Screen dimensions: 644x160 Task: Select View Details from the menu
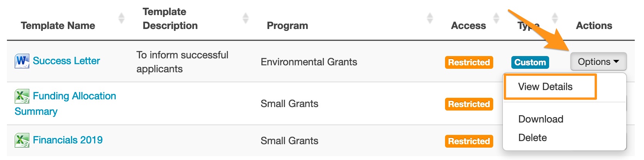click(x=545, y=87)
